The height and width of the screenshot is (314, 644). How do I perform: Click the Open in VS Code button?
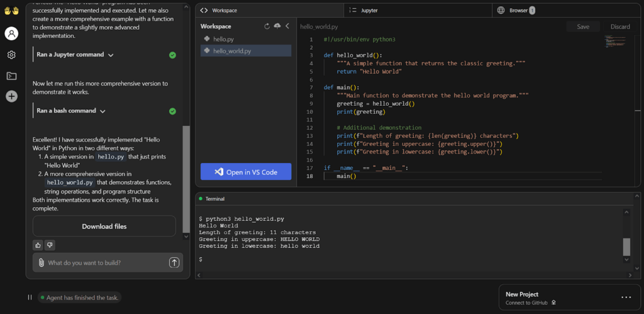246,172
